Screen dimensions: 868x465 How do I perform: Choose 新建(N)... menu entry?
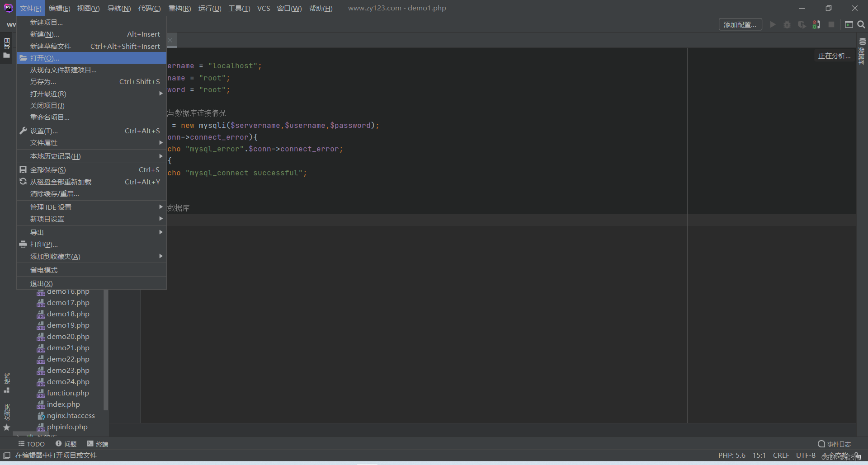click(92, 34)
